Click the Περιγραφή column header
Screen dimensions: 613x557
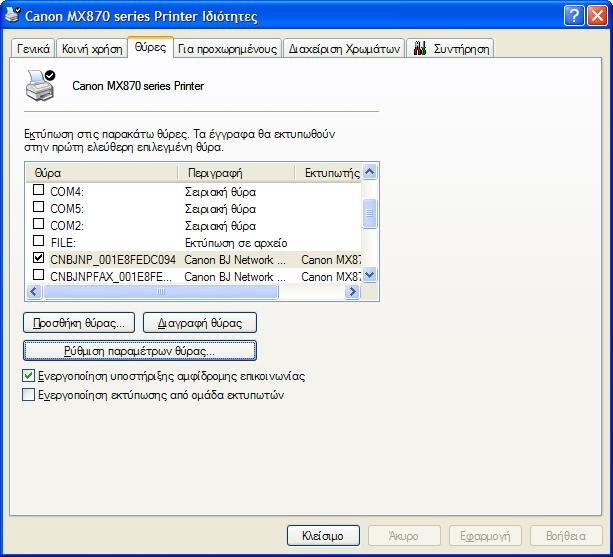(x=237, y=173)
